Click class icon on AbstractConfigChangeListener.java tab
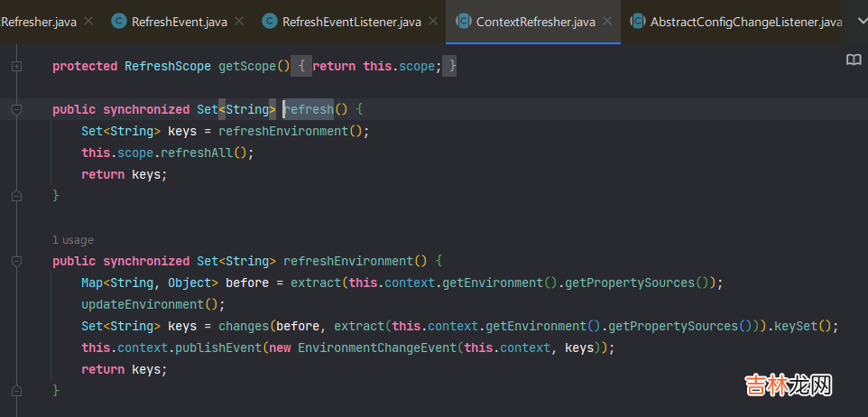The height and width of the screenshot is (417, 868). pos(638,22)
